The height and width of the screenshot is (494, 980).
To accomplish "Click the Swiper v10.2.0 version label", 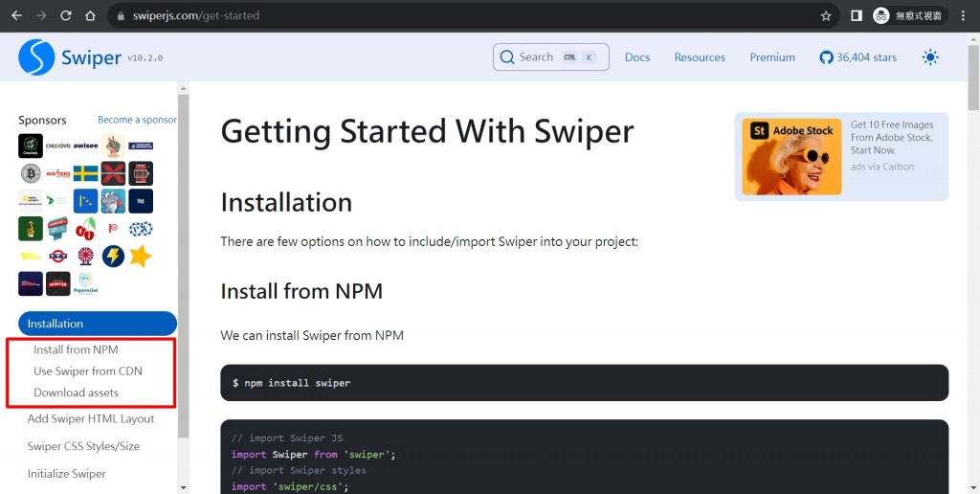I will pyautogui.click(x=145, y=58).
